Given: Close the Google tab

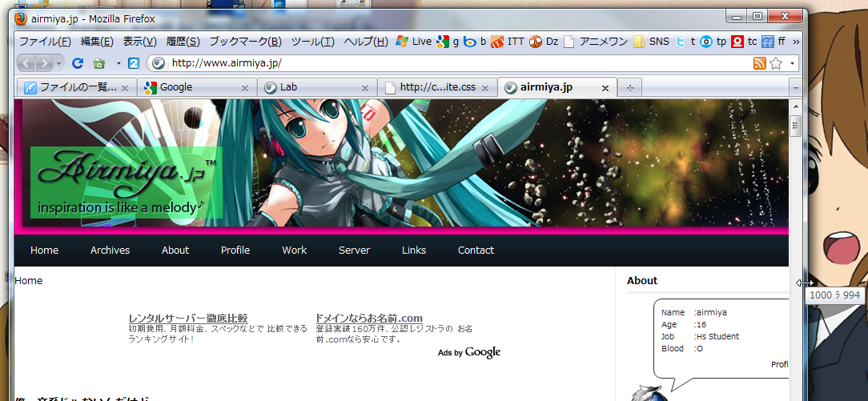Looking at the screenshot, I should coord(245,88).
